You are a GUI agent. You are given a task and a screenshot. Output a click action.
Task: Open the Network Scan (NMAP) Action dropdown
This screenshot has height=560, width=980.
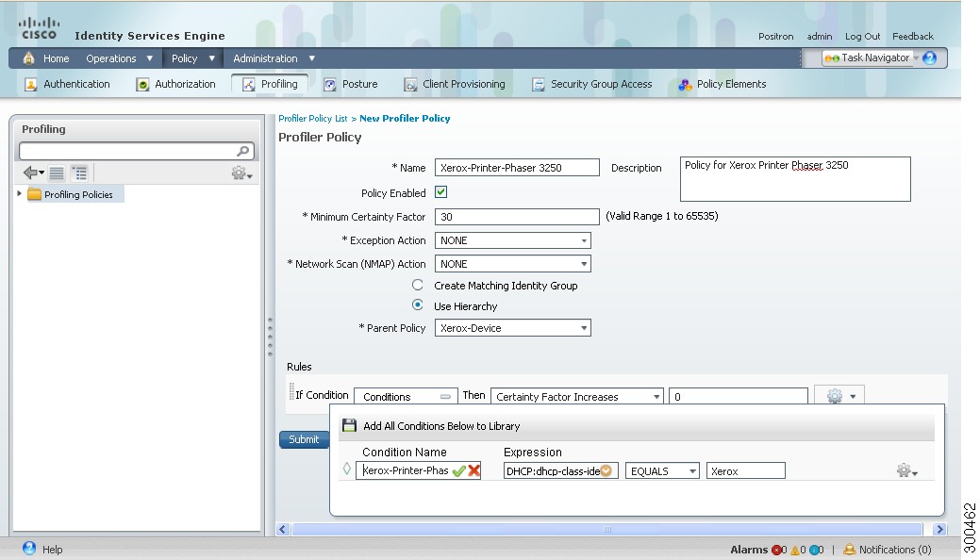(512, 264)
